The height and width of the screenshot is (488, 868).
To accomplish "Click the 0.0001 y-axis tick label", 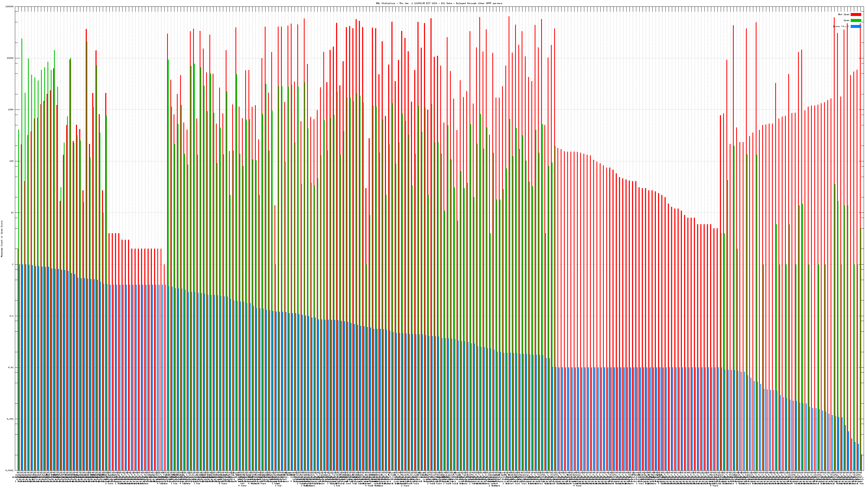I will point(10,470).
